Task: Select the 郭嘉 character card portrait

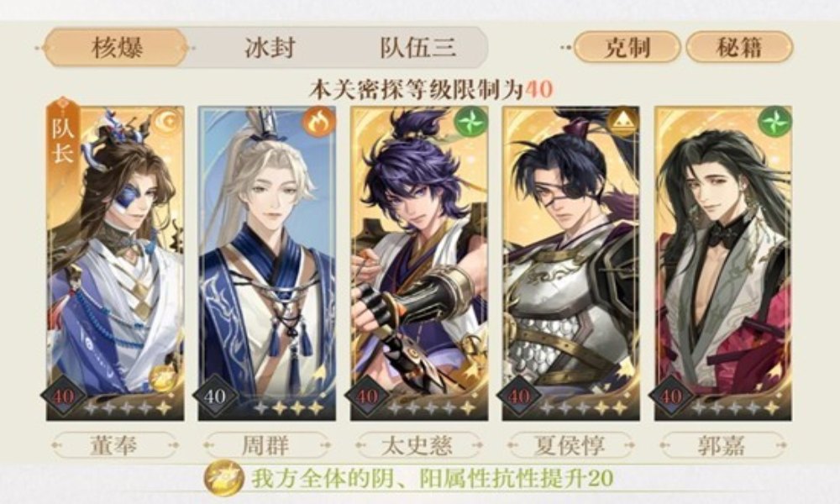Action: [722, 263]
